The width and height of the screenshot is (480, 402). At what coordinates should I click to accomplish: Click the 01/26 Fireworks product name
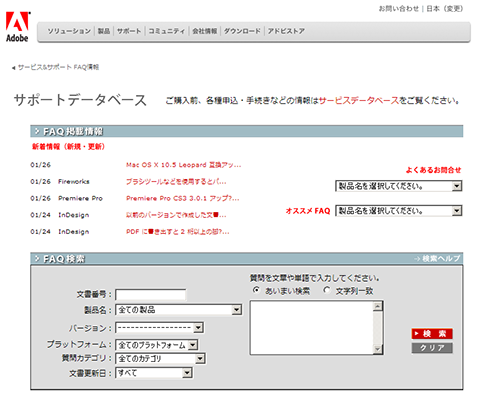point(74,182)
